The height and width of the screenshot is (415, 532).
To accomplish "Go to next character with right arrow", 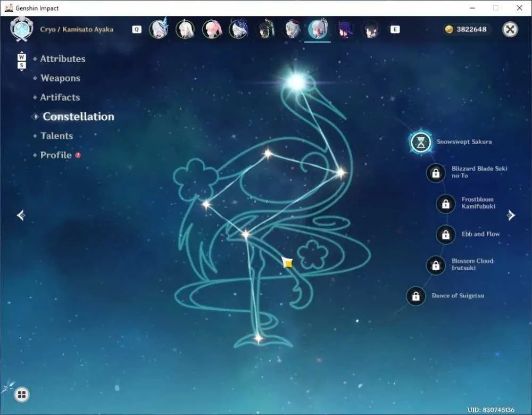I will click(x=511, y=215).
